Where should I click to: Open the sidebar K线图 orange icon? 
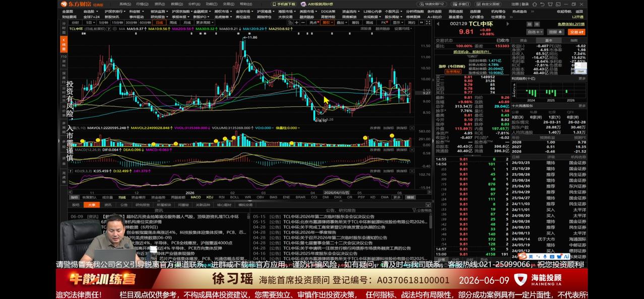point(63,44)
